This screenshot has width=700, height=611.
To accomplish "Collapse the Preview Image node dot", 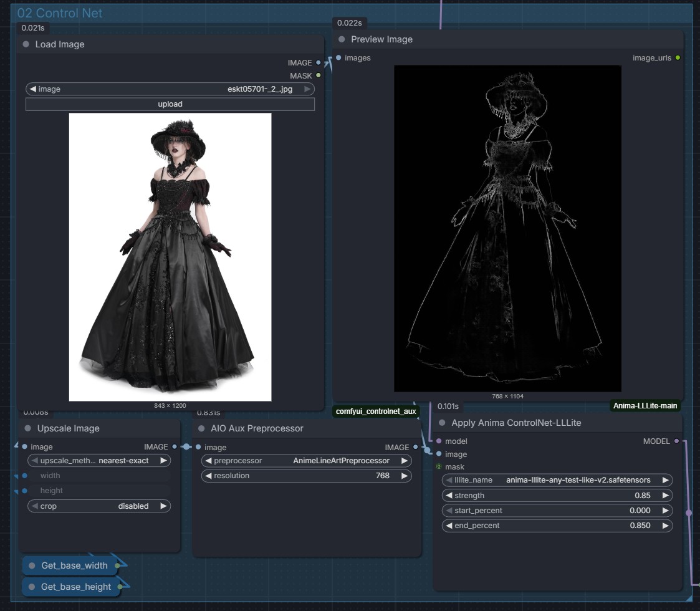I will (342, 39).
